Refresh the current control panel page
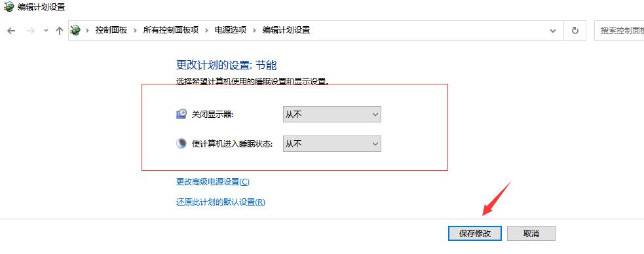644x254 pixels. [575, 30]
